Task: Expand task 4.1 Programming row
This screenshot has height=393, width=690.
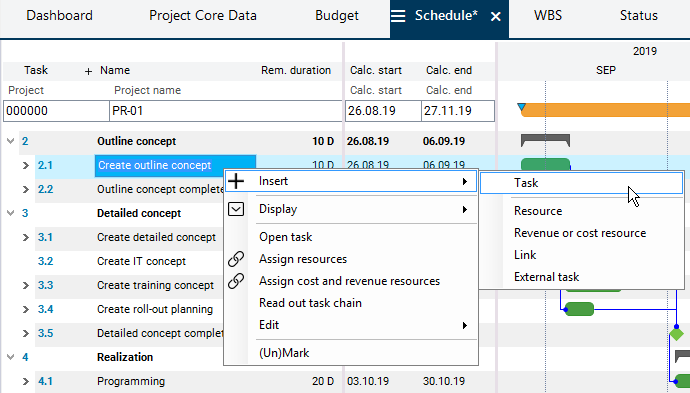Action: click(x=26, y=381)
